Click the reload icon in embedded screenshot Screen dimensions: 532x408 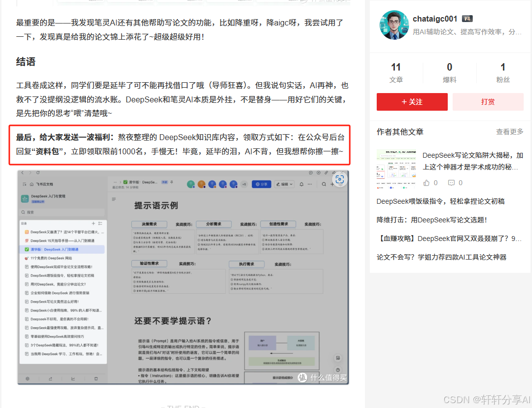pos(38,172)
